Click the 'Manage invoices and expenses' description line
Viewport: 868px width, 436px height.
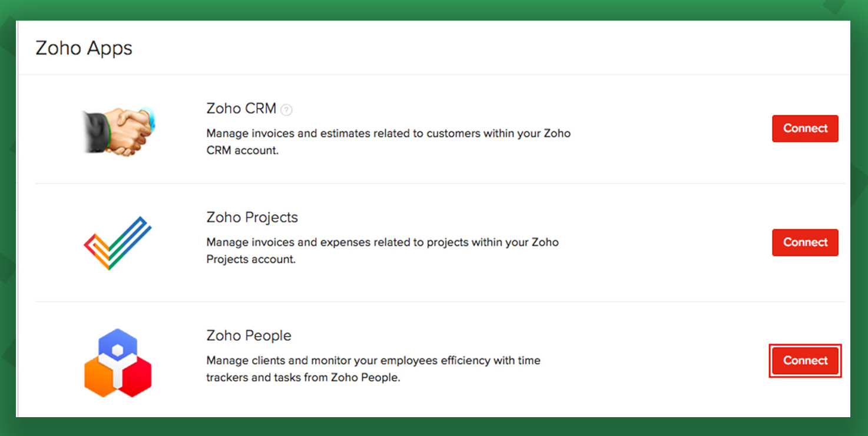pos(382,242)
